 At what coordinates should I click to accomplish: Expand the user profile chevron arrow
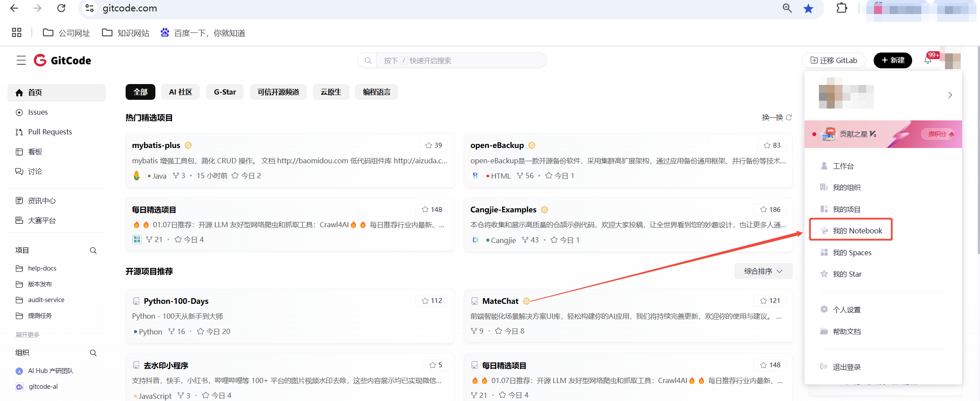950,95
